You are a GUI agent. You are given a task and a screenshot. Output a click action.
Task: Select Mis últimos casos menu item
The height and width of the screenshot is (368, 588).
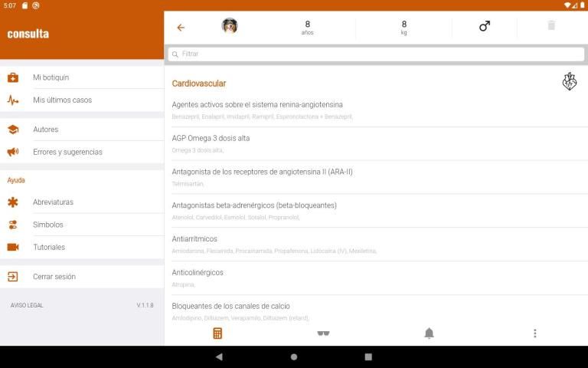click(x=62, y=100)
